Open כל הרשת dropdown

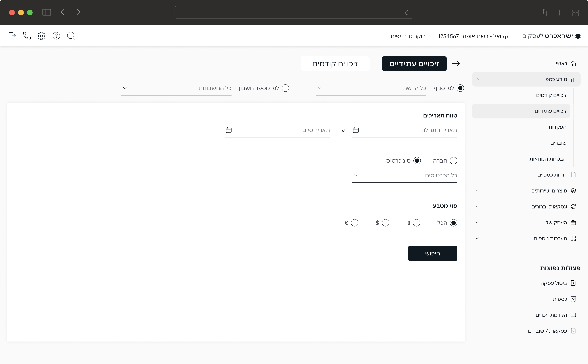[371, 88]
